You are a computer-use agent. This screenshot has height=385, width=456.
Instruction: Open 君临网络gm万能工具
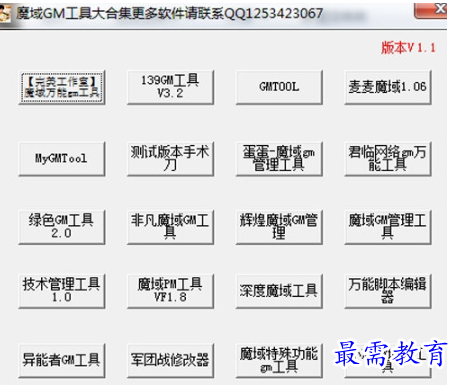388,159
